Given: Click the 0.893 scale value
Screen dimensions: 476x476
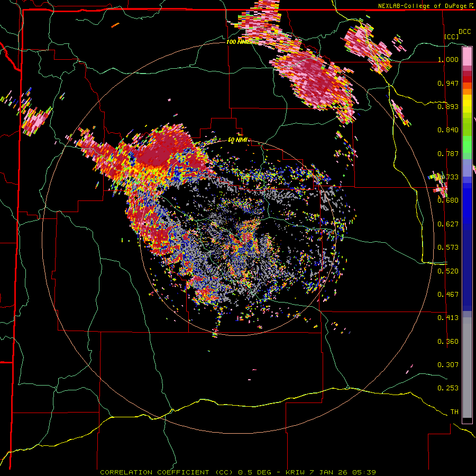Looking at the screenshot, I should point(448,106).
